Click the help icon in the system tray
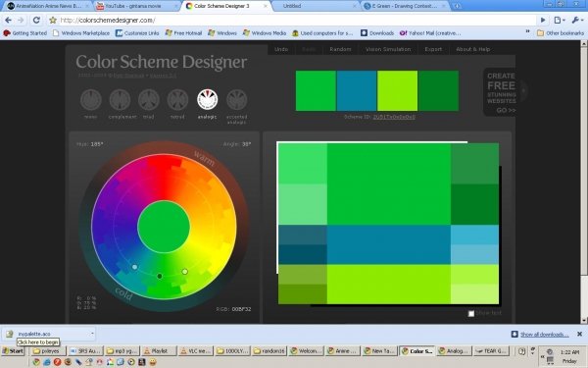The width and height of the screenshot is (588, 368). (x=522, y=351)
